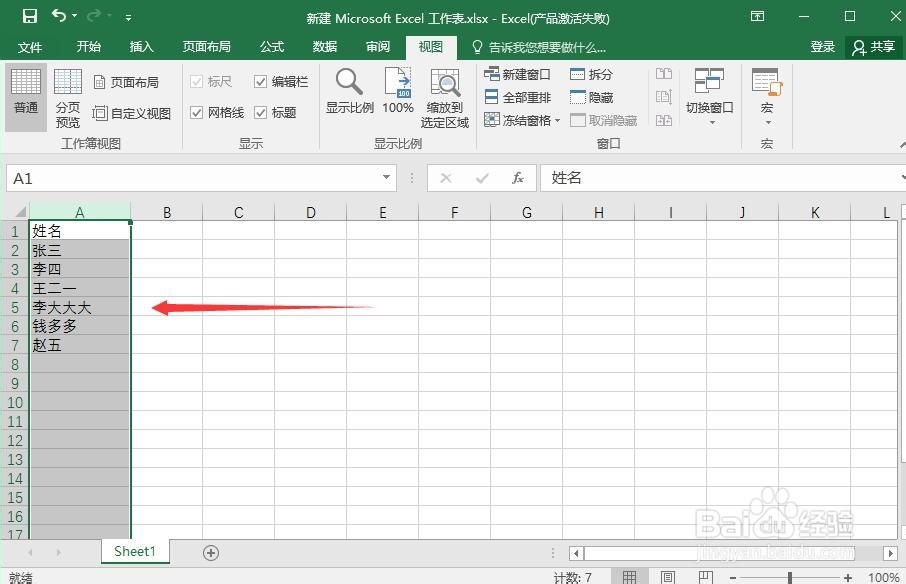The width and height of the screenshot is (906, 584).
Task: Switch to the 开始 ribbon tab
Action: pyautogui.click(x=88, y=46)
